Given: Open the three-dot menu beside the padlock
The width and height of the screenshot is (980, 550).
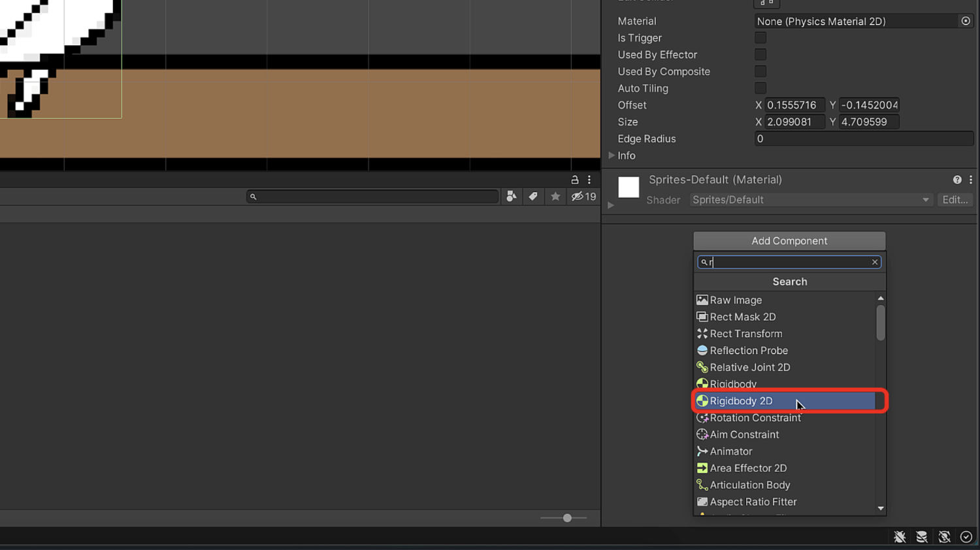Looking at the screenshot, I should pyautogui.click(x=589, y=180).
